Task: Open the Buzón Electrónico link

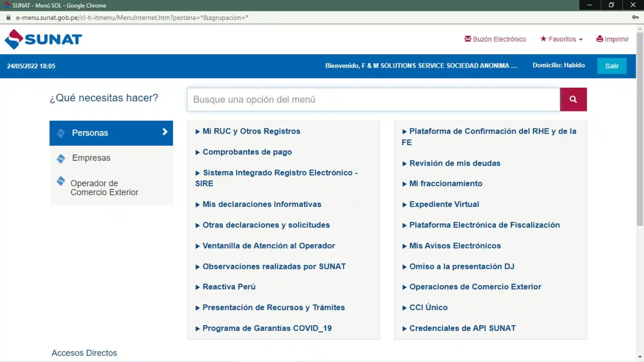Action: coord(495,39)
